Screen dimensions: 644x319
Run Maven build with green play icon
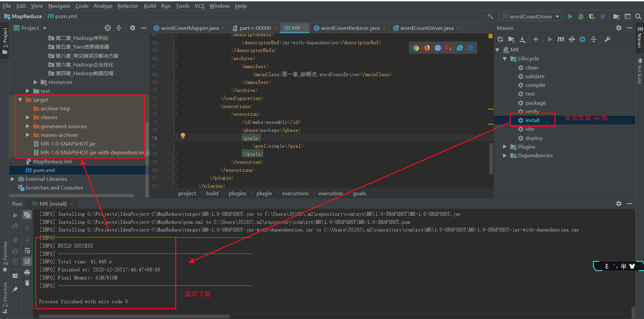(x=550, y=39)
